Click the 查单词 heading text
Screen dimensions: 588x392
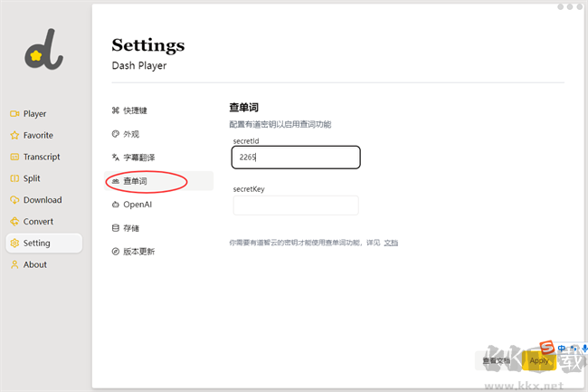click(x=243, y=108)
